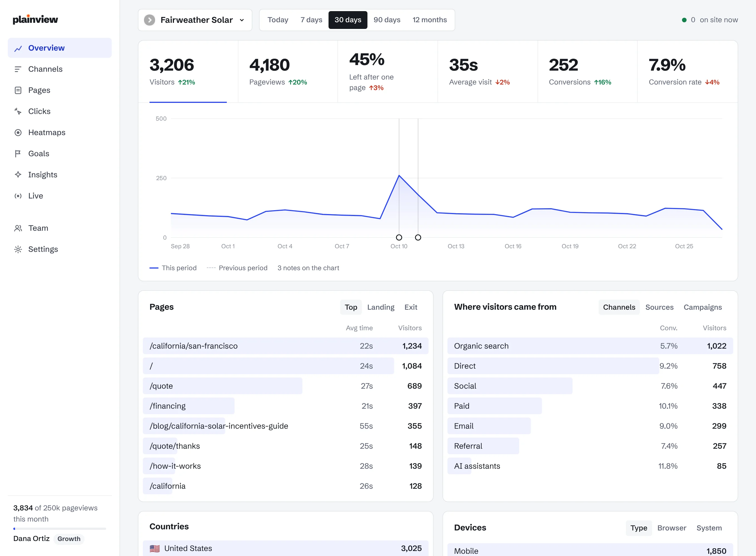Click the plainview logo
The image size is (756, 556).
click(x=35, y=19)
